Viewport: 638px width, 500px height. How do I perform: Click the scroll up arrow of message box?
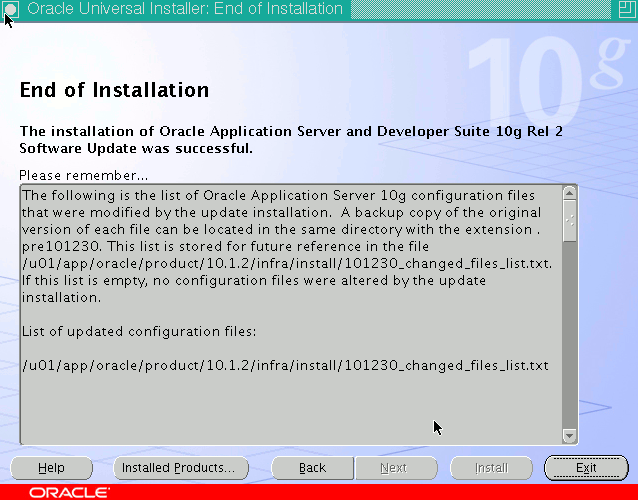(570, 192)
